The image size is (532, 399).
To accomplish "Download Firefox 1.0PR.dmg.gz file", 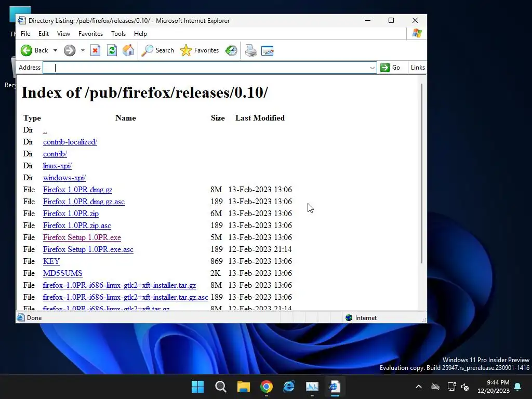I will 77,190.
